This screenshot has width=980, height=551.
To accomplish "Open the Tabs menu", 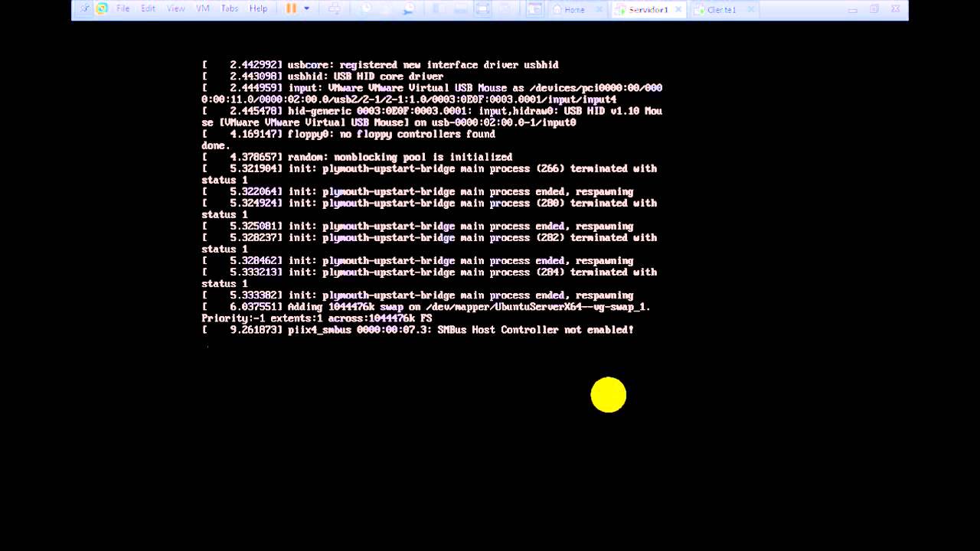I will [230, 9].
